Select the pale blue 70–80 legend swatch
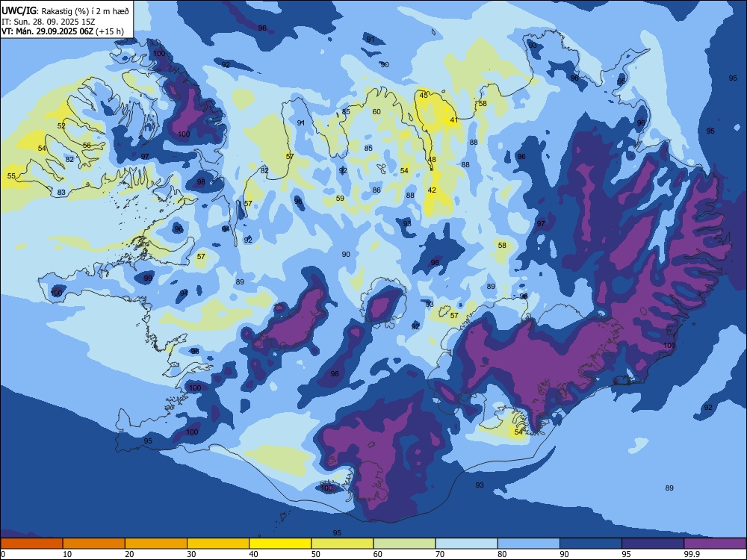 point(466,544)
